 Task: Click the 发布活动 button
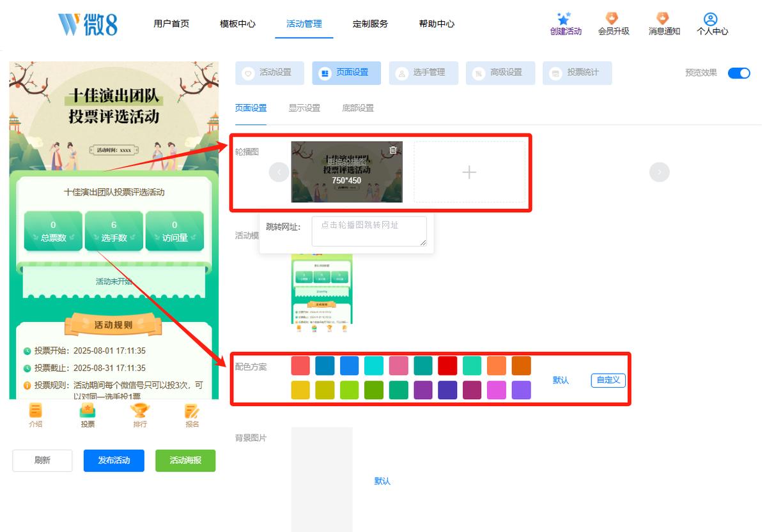coord(114,460)
